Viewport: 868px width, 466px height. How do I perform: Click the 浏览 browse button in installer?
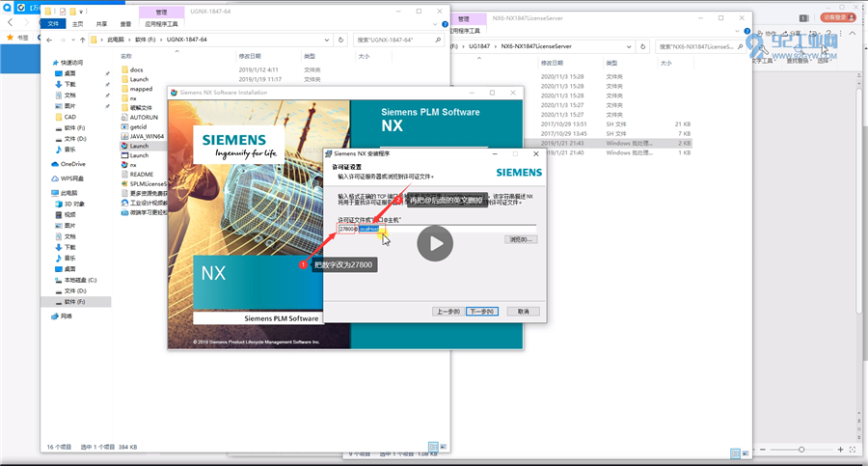pos(521,239)
